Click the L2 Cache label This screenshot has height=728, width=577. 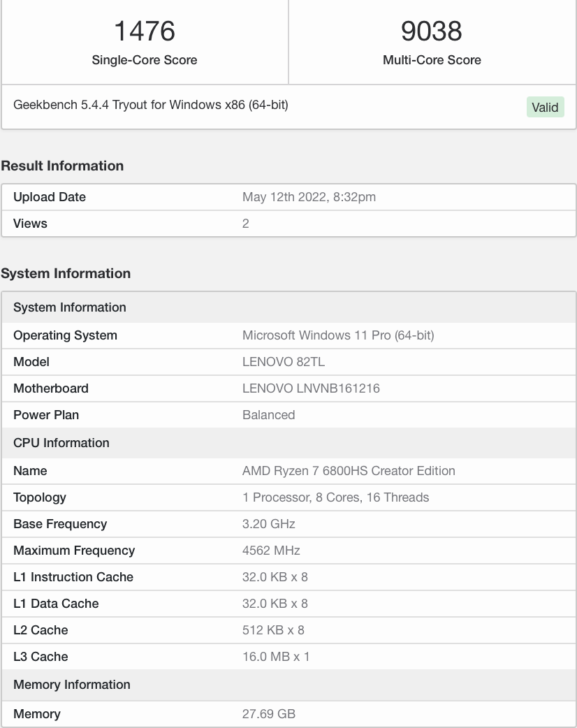(x=41, y=629)
